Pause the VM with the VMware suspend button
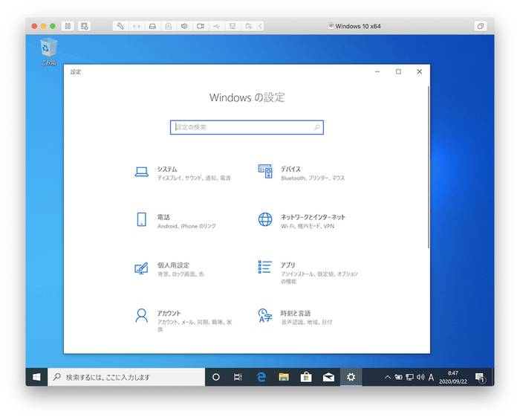This screenshot has height=420, width=520. click(x=68, y=26)
